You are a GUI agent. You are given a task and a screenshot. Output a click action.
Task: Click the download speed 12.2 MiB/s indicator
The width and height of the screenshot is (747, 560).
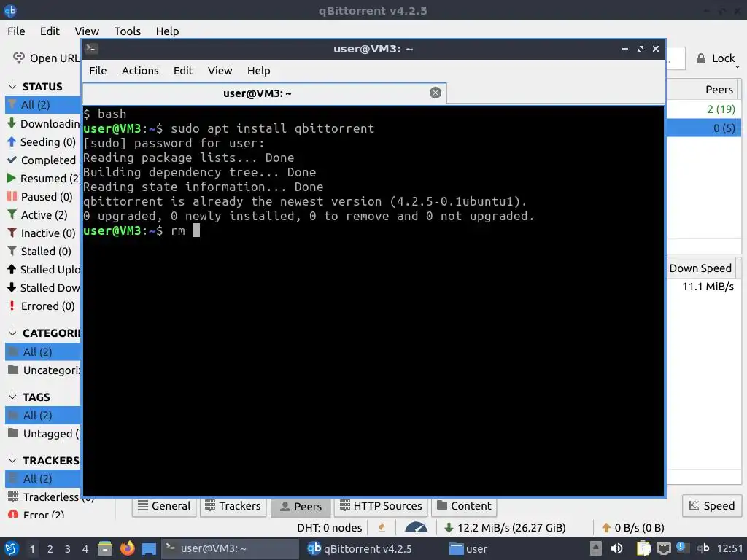coord(505,528)
